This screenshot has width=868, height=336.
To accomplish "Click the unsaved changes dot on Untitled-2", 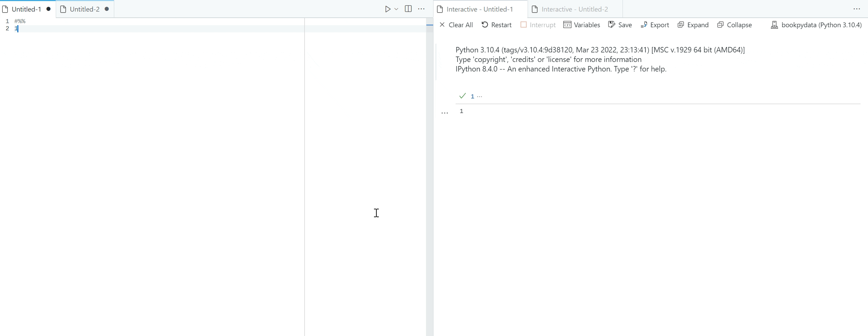I will point(107,9).
